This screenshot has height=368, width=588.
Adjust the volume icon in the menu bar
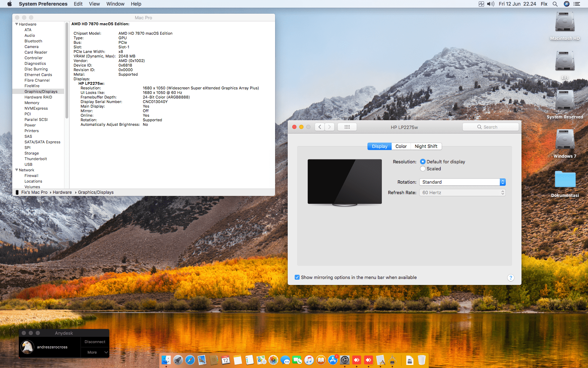pos(490,4)
